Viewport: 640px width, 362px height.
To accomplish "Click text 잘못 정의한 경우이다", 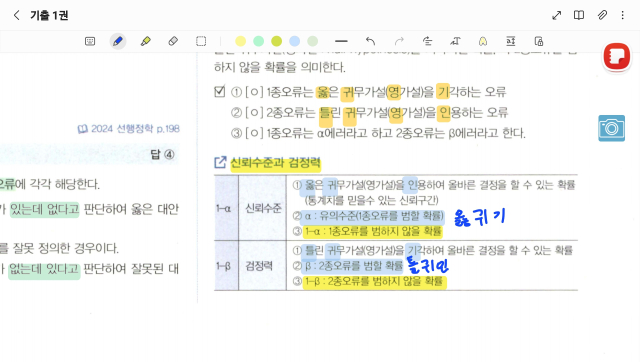I will 65,248.
